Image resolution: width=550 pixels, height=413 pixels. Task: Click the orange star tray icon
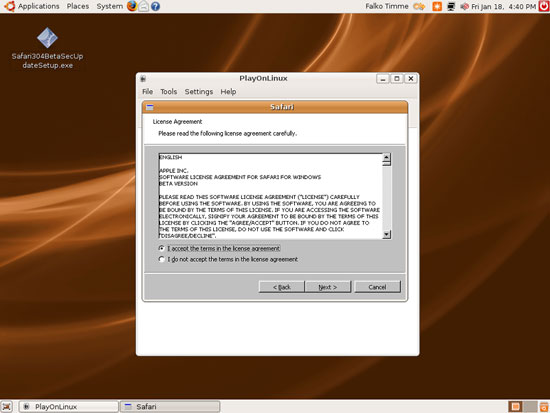click(x=437, y=6)
